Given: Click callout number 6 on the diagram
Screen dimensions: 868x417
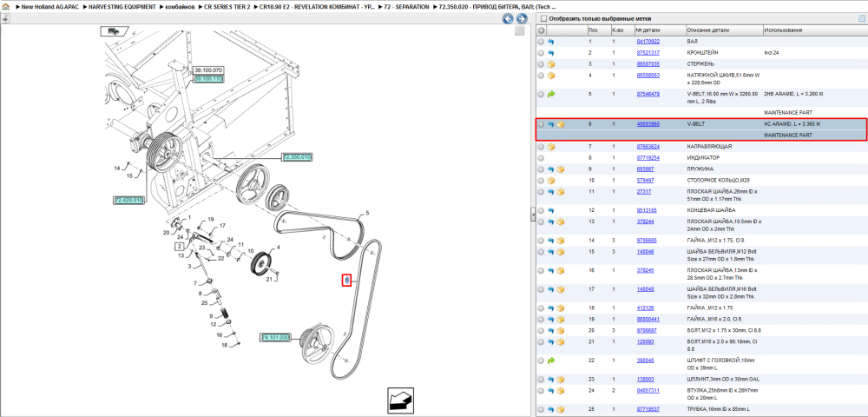Looking at the screenshot, I should 346,281.
